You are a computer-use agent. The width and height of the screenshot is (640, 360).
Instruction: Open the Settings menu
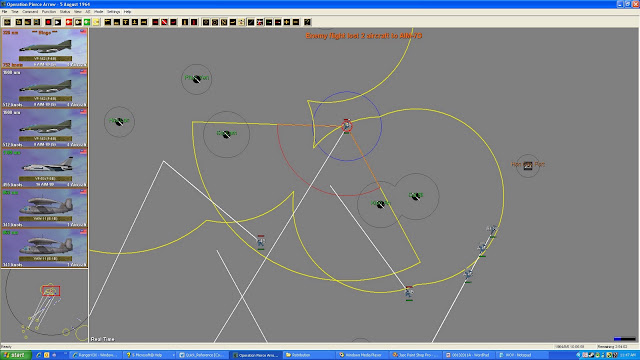pyautogui.click(x=113, y=12)
